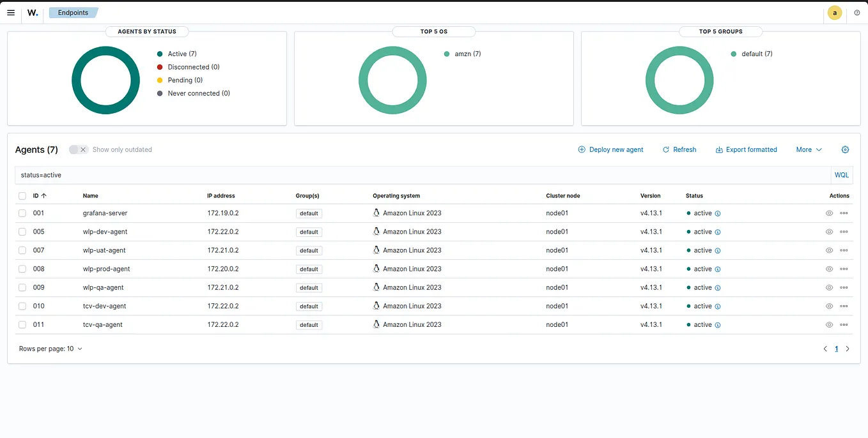
Task: Click status info icon for tcv-qa-agent
Action: (718, 325)
